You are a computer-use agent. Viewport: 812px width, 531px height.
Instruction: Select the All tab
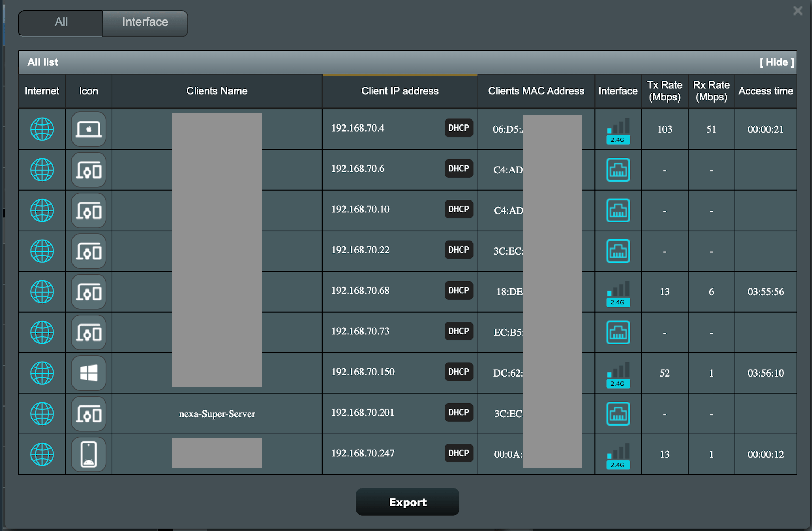pyautogui.click(x=61, y=23)
